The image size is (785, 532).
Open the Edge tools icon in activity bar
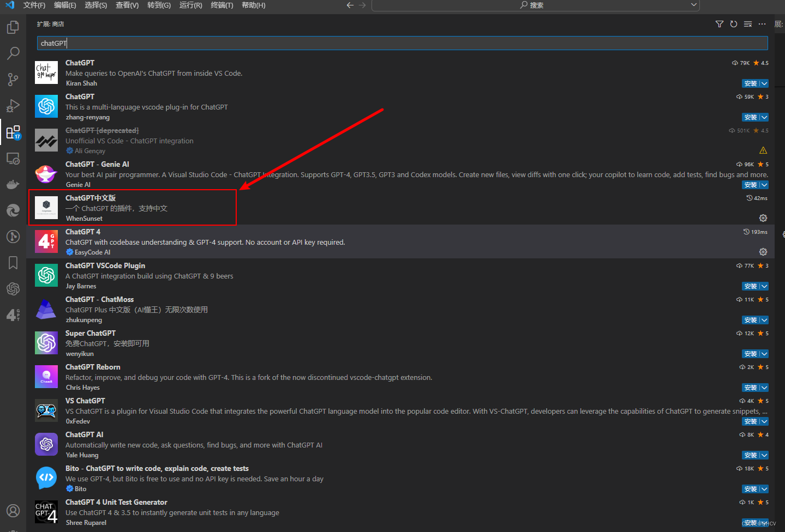click(13, 210)
